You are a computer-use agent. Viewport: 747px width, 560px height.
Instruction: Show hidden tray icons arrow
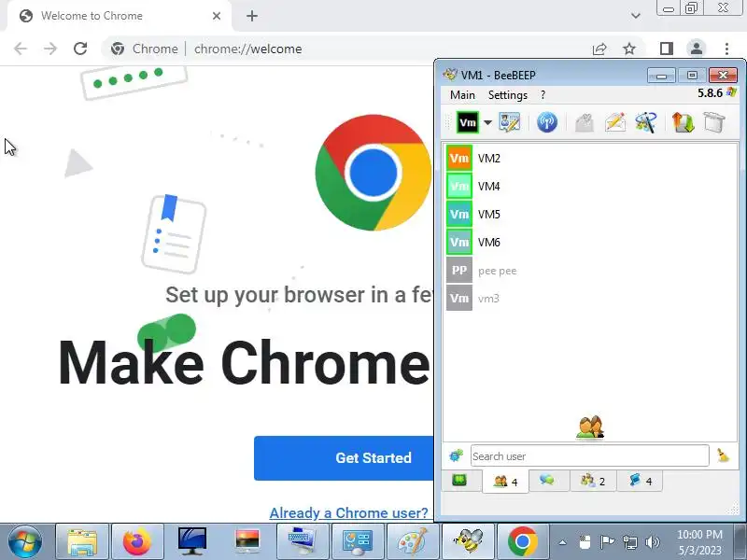click(563, 542)
